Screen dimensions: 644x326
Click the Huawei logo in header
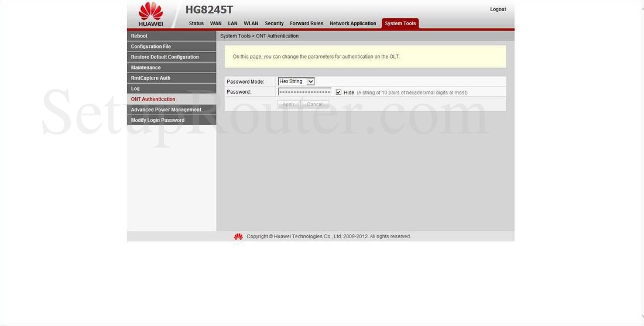pyautogui.click(x=150, y=15)
